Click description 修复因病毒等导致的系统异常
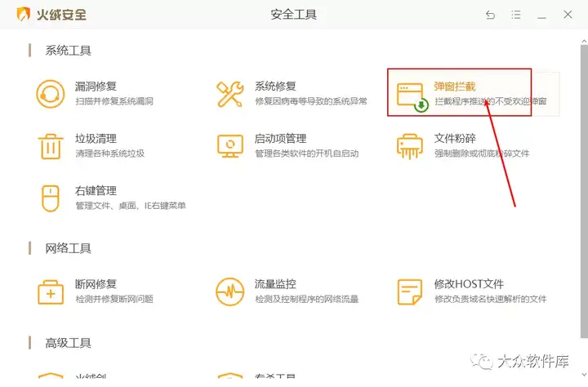The width and height of the screenshot is (588, 387). [x=311, y=101]
